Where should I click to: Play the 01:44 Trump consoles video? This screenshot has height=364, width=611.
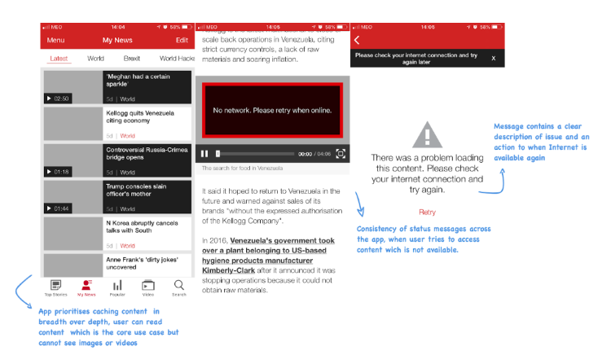point(58,208)
